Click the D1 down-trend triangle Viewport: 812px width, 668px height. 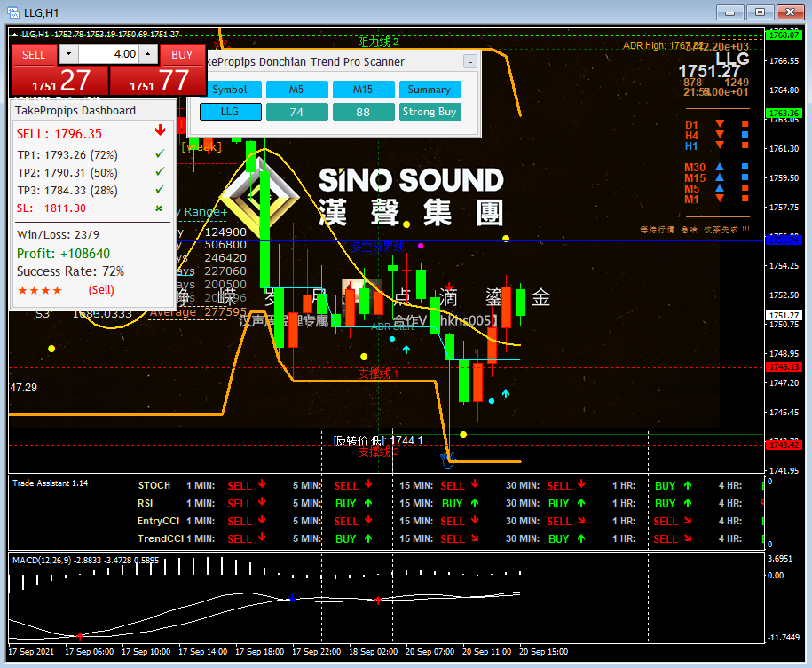[x=720, y=124]
